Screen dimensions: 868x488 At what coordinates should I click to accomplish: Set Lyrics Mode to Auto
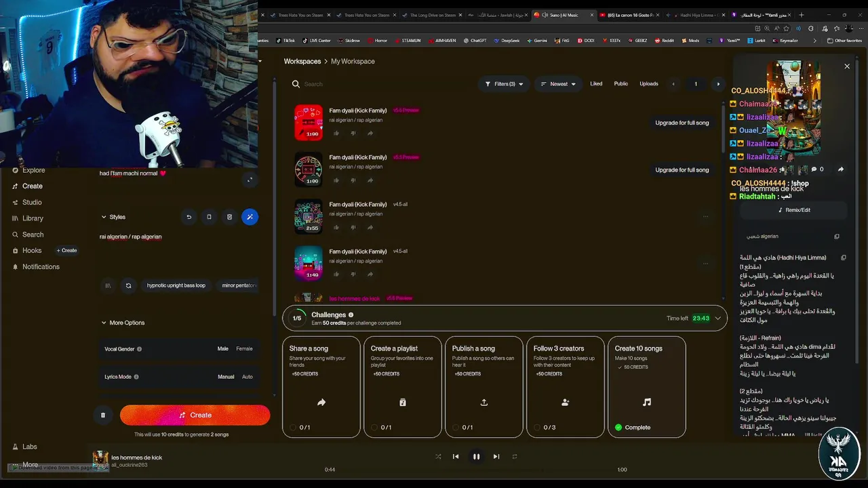point(248,377)
